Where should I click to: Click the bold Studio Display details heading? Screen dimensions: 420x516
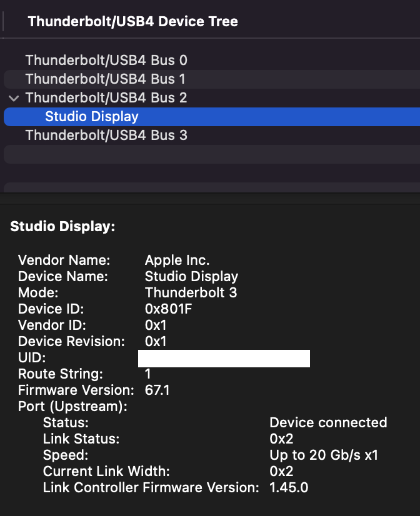click(x=62, y=227)
